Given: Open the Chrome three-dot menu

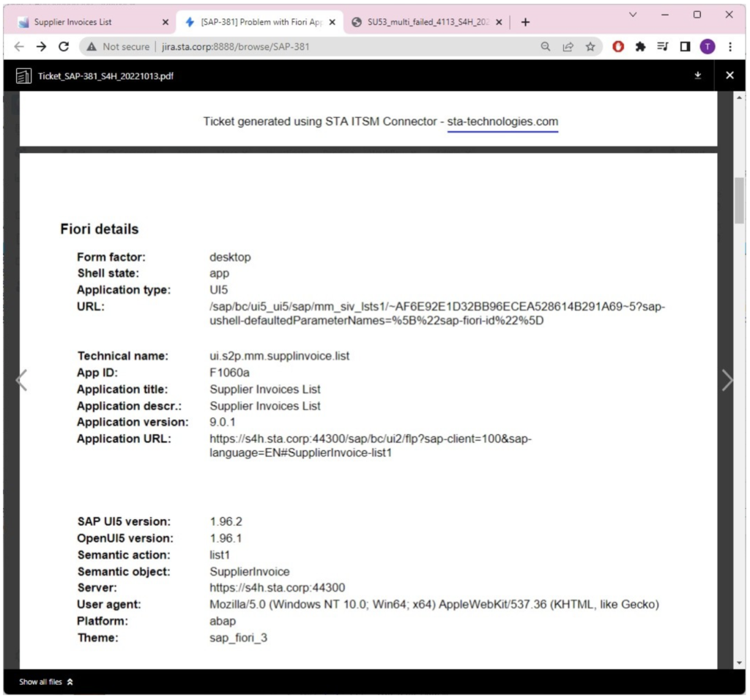Looking at the screenshot, I should coord(730,46).
